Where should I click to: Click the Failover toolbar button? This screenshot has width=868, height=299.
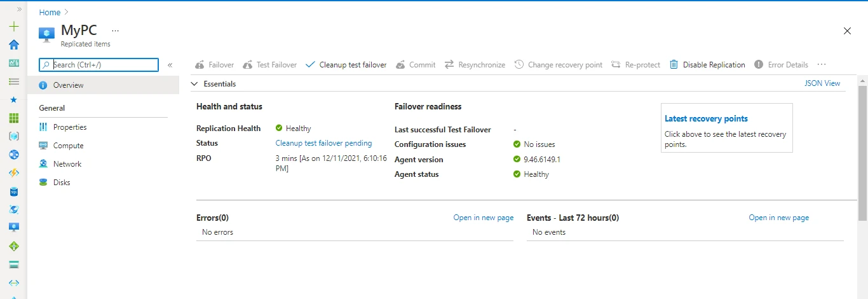(x=214, y=65)
